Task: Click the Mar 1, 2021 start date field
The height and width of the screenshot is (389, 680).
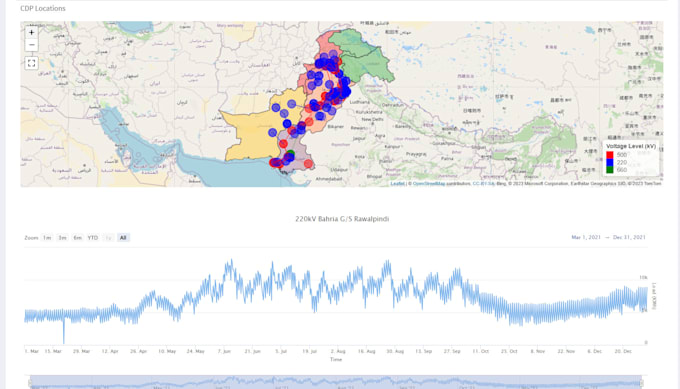Action: (x=586, y=237)
